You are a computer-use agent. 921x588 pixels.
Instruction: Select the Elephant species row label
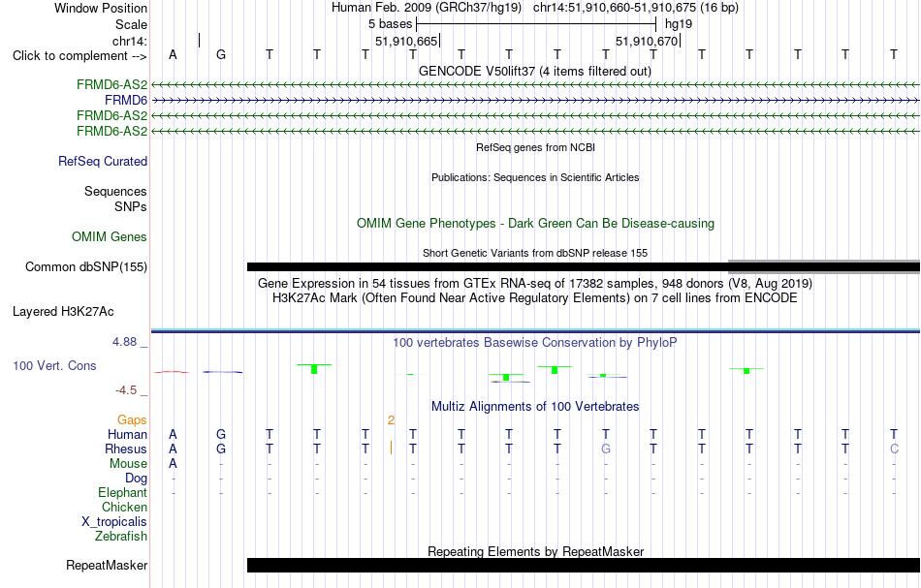click(x=122, y=493)
